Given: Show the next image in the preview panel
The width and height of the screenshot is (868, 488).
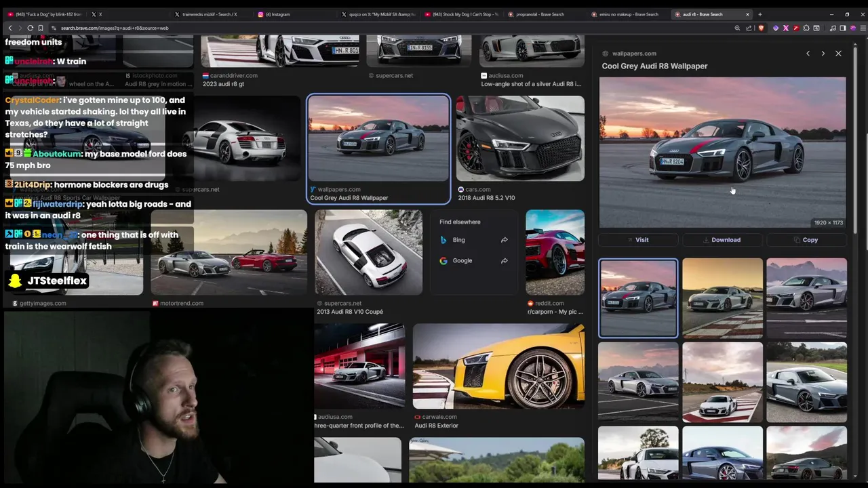Looking at the screenshot, I should (x=823, y=54).
